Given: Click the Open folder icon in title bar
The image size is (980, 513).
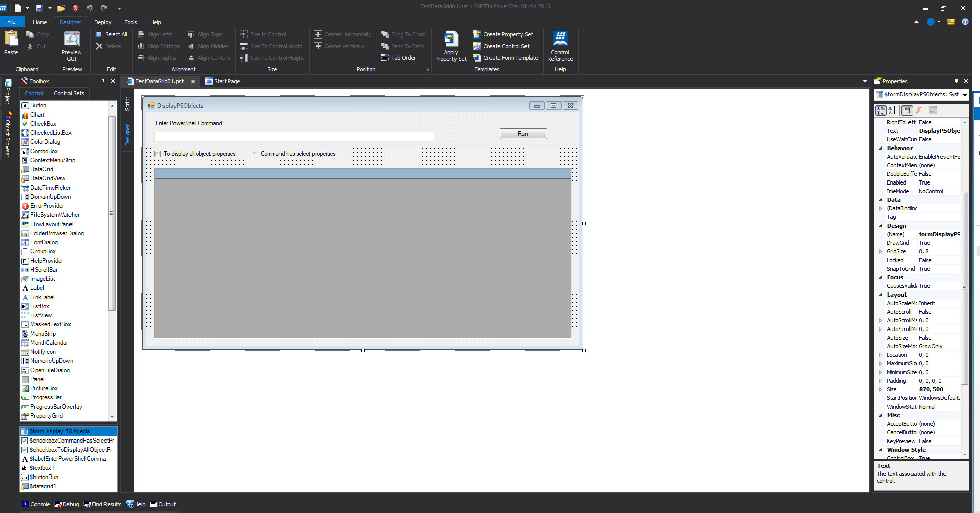Looking at the screenshot, I should pyautogui.click(x=61, y=8).
